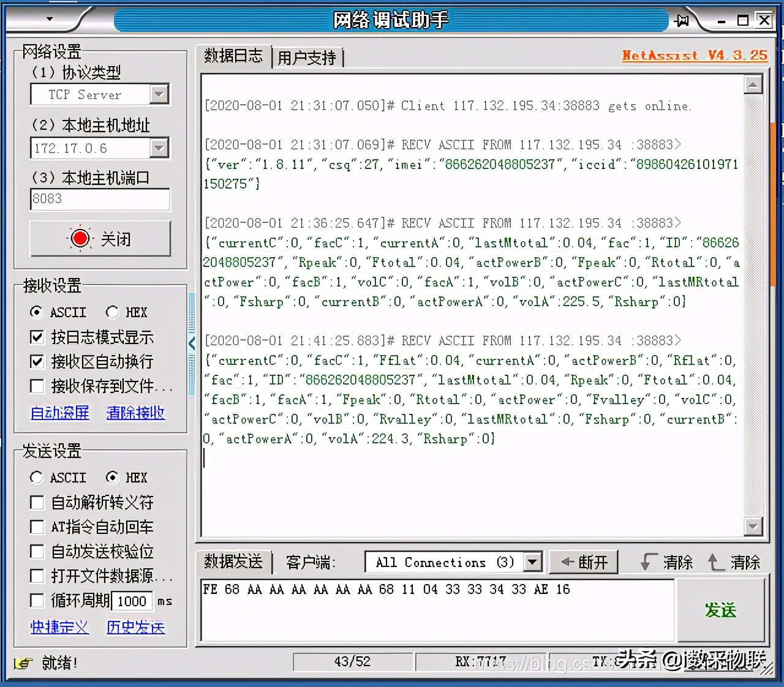Click the RX counter in status bar
The image size is (784, 687).
pyautogui.click(x=481, y=662)
